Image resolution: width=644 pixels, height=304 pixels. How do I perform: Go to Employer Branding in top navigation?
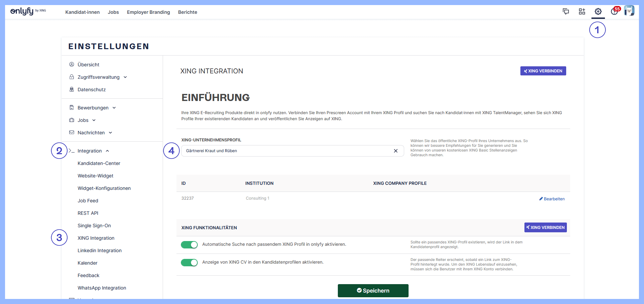[148, 12]
